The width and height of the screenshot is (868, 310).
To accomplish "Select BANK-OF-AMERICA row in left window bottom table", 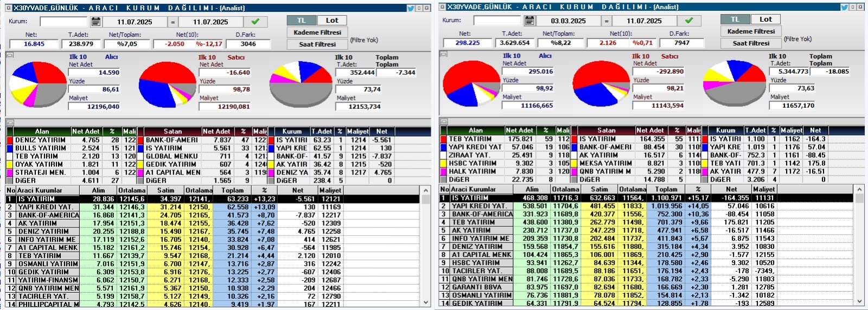I will point(213,215).
